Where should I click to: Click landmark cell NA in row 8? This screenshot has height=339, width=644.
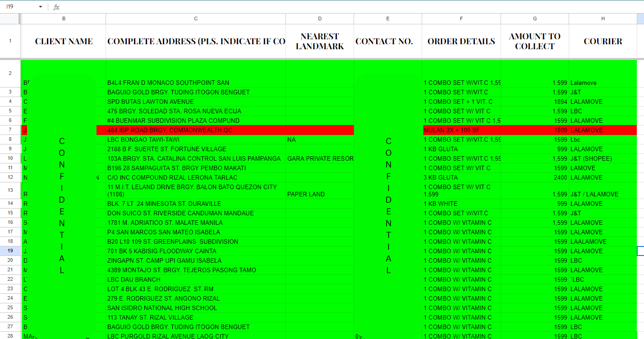[x=320, y=140]
